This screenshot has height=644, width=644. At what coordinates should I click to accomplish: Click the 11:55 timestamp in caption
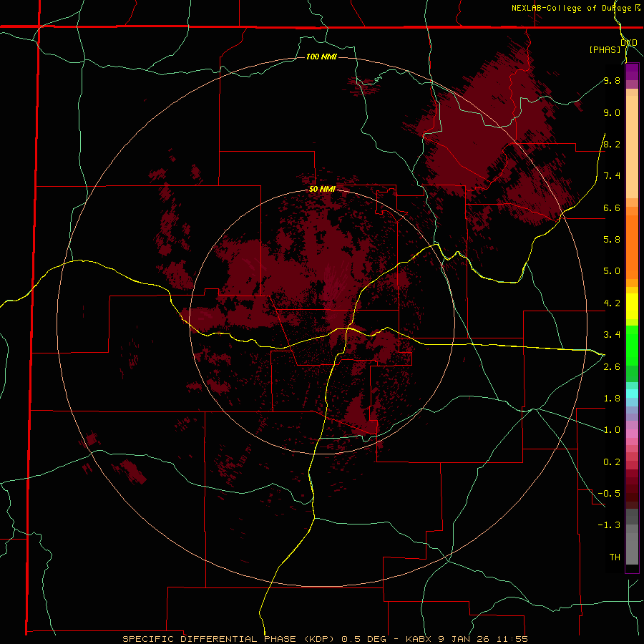(512, 639)
